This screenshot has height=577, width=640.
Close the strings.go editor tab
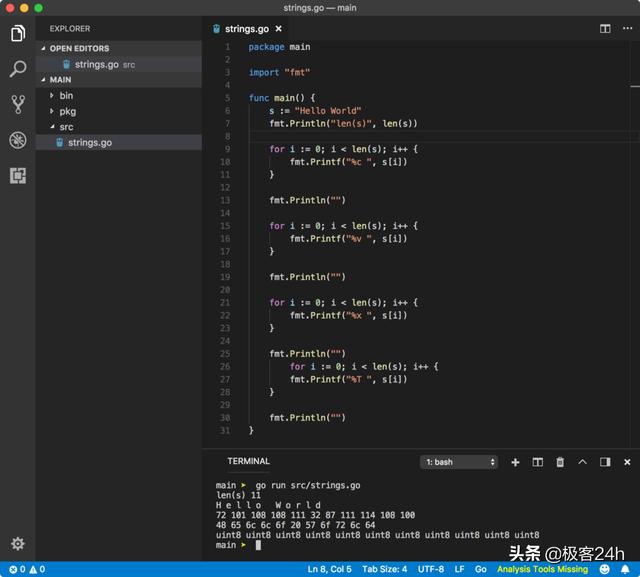click(x=278, y=29)
